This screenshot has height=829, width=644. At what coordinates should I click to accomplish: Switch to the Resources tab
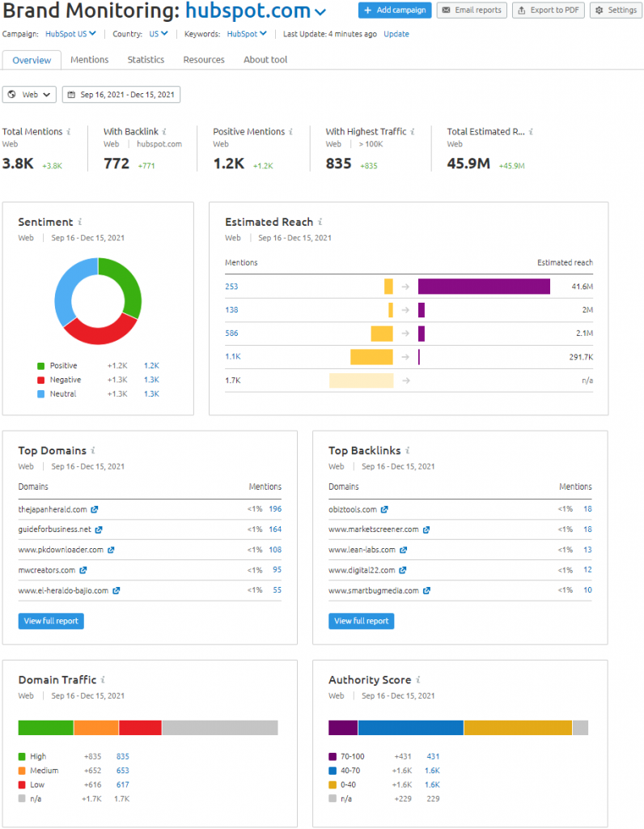click(x=204, y=60)
